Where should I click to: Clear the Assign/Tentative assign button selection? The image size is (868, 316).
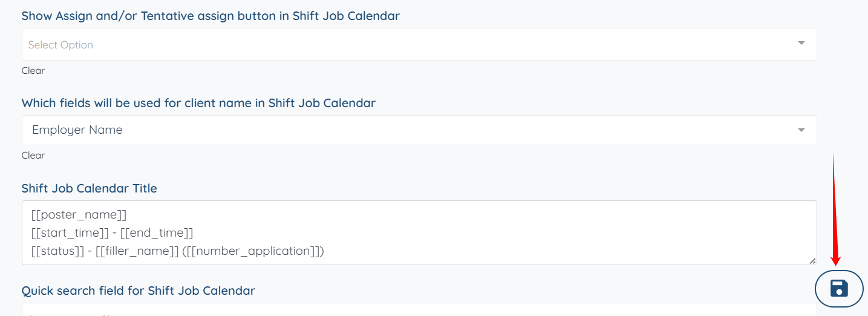pos(33,71)
